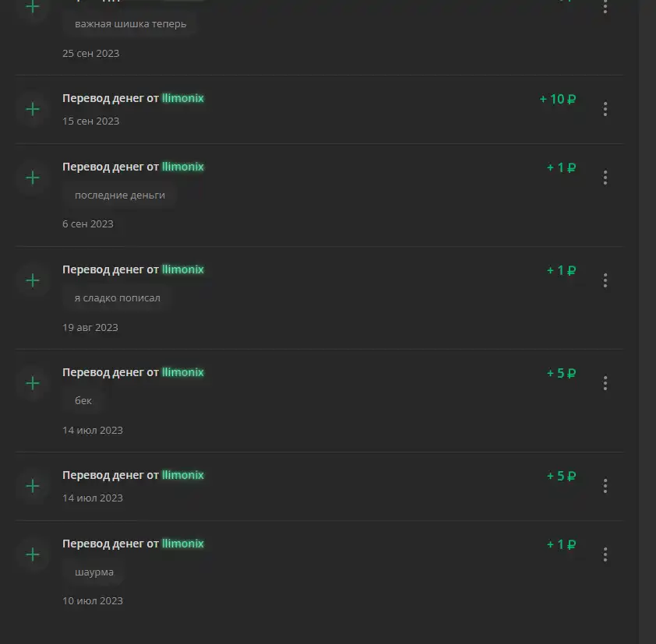Click comment важная шишка теперь
Viewport: 656px width, 644px height.
[x=130, y=24]
